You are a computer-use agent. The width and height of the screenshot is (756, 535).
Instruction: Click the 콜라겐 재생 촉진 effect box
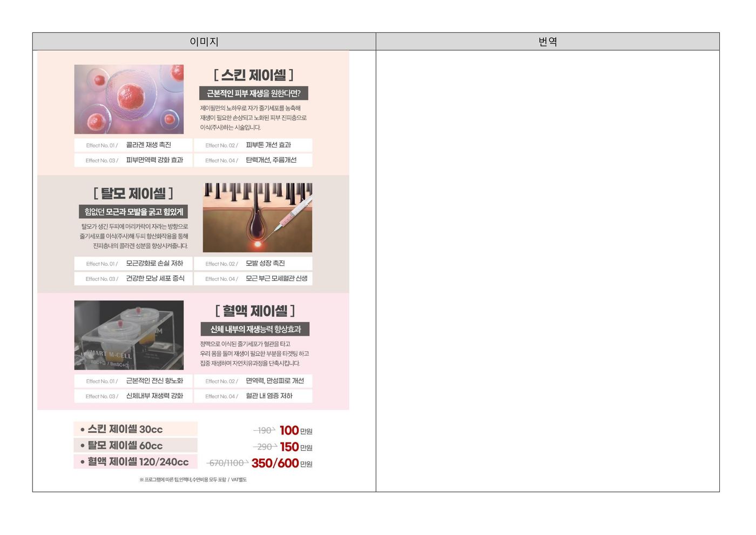pyautogui.click(x=133, y=145)
